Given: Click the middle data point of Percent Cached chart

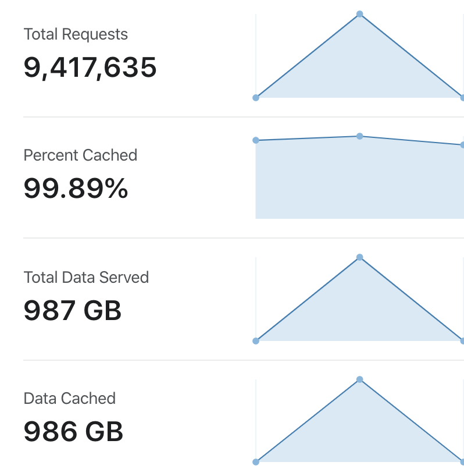Looking at the screenshot, I should click(359, 136).
